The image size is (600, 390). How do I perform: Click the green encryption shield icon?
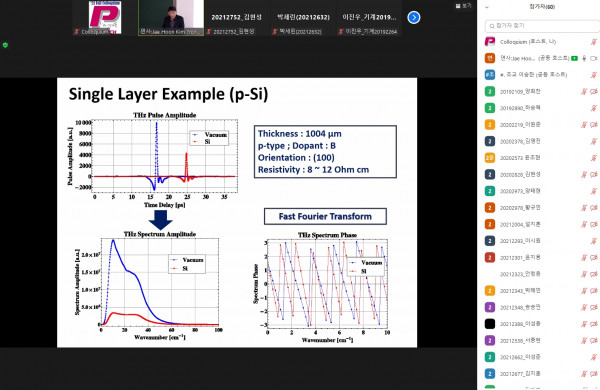(5, 45)
